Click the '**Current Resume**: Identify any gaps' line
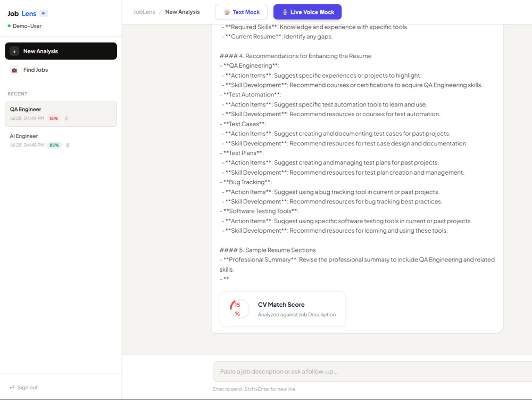The height and width of the screenshot is (400, 532). coord(277,37)
